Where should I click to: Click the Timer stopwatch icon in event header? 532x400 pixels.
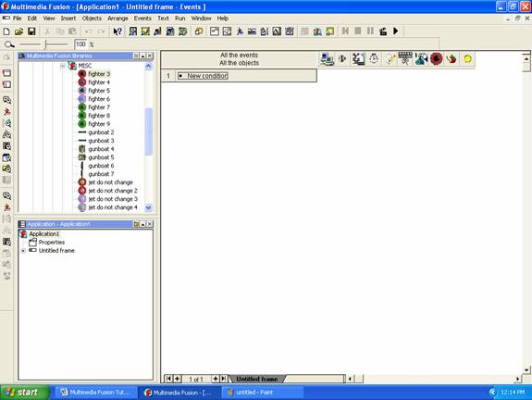tap(374, 59)
